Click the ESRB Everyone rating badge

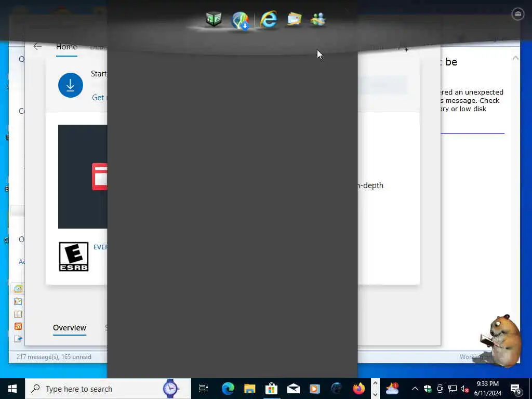coord(74,257)
